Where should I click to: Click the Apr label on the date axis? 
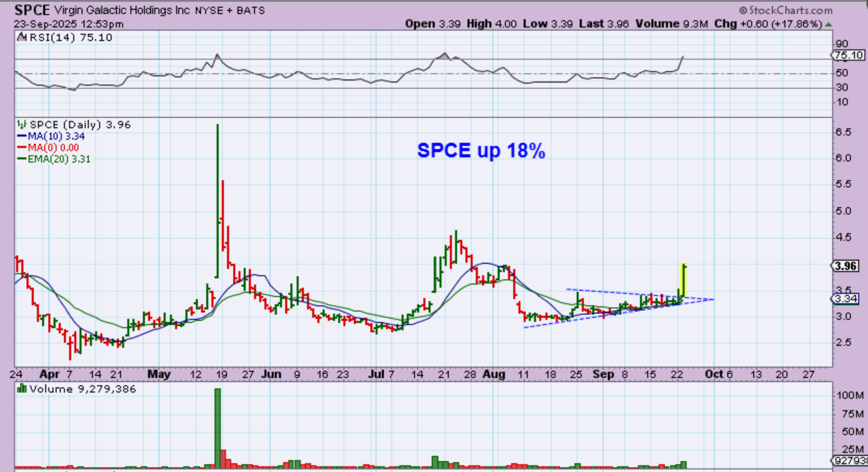tap(49, 374)
